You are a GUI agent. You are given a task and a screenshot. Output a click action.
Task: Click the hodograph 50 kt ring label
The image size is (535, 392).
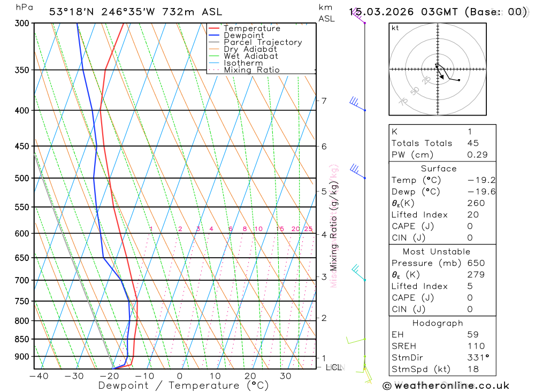point(415,91)
